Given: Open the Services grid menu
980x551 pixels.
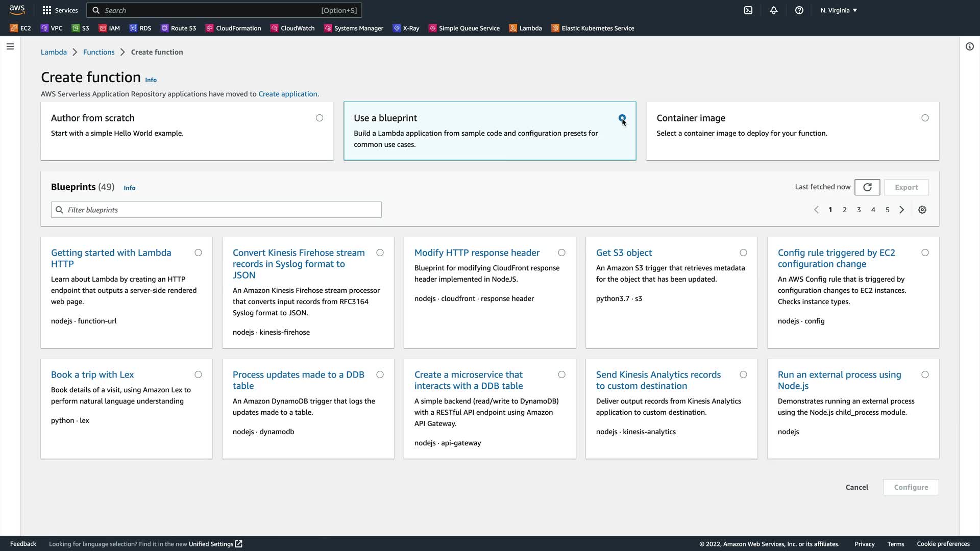Looking at the screenshot, I should [60, 10].
